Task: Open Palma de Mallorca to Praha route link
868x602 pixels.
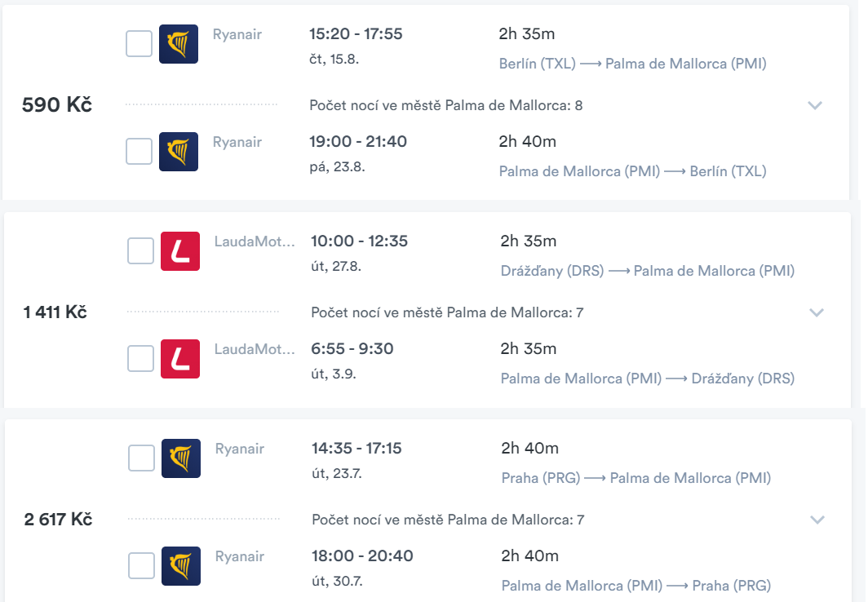Action: (636, 586)
